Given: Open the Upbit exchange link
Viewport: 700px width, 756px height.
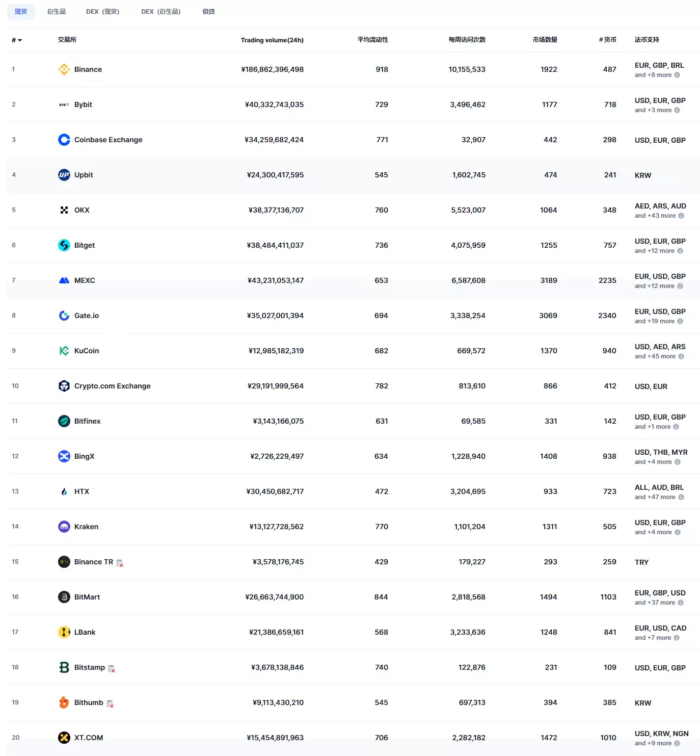Looking at the screenshot, I should (x=84, y=175).
